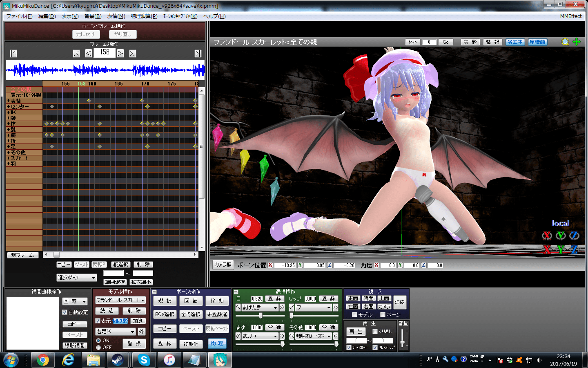Click next lip morph arrow
This screenshot has height=368, width=588.
336,307
